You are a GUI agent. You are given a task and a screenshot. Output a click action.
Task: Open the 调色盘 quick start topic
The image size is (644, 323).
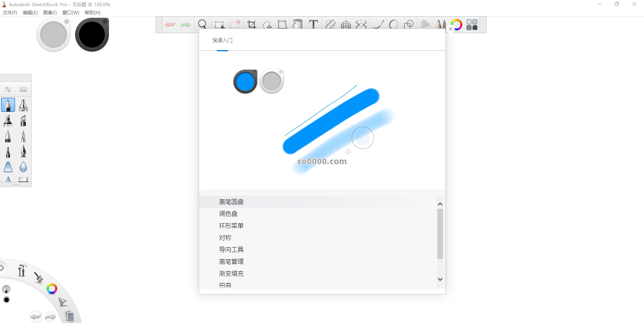(x=228, y=214)
